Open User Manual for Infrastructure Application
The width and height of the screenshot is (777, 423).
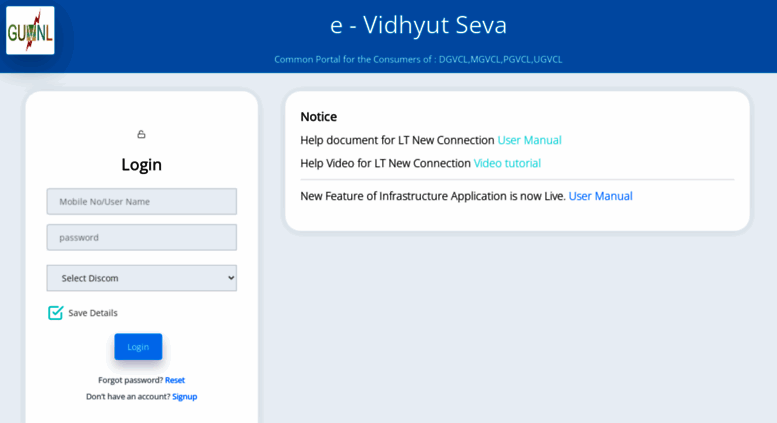[601, 196]
